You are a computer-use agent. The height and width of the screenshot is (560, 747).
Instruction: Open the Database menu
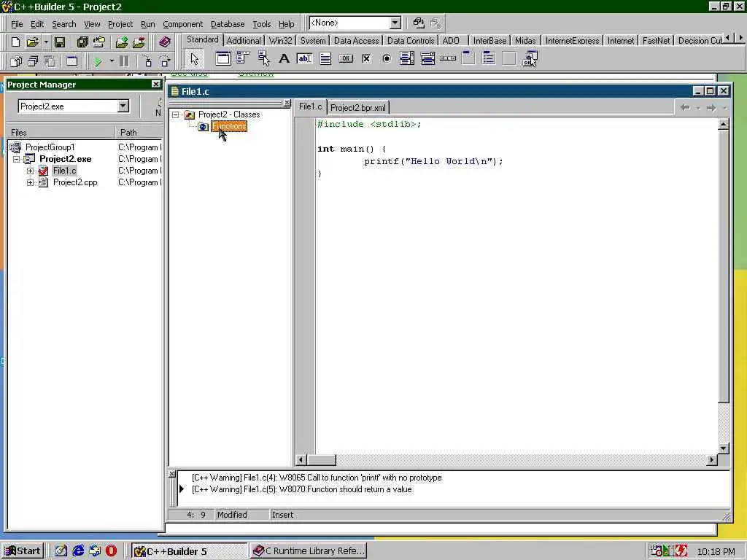coord(228,24)
